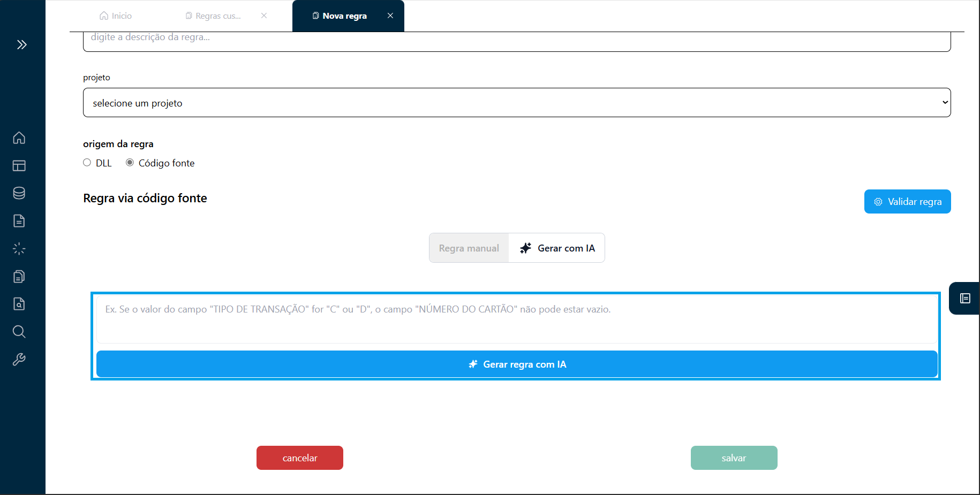Open the projeto selection dropdown
Screen dimensions: 980x495
pyautogui.click(x=516, y=102)
